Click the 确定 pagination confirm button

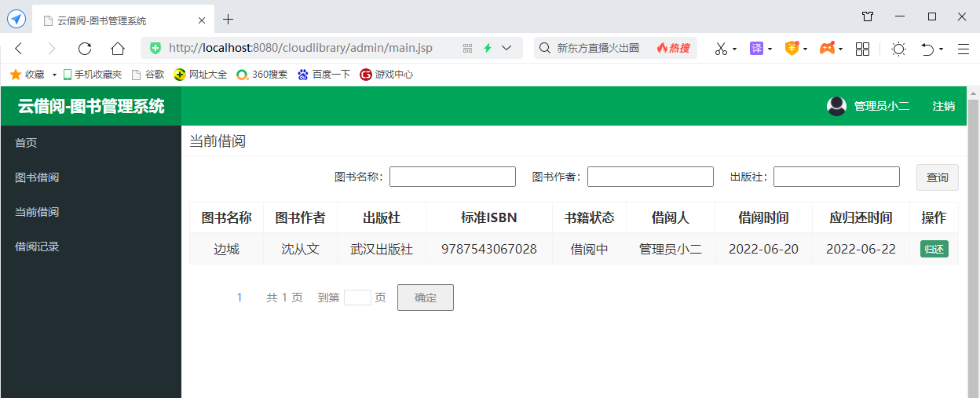pos(426,298)
